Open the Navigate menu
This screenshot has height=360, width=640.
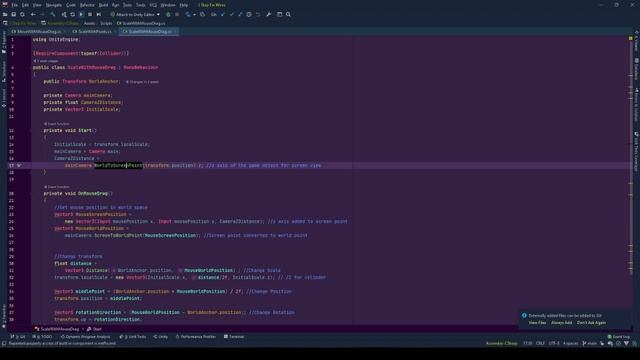point(53,5)
